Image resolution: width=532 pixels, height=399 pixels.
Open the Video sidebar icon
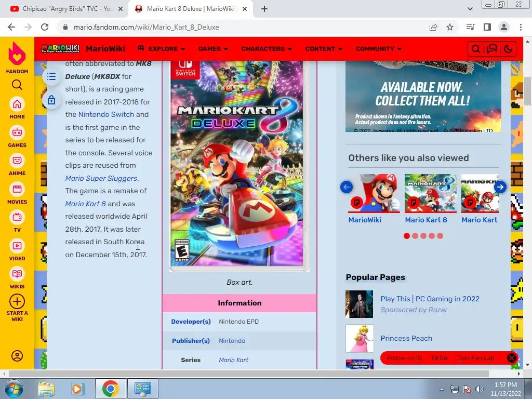(17, 246)
